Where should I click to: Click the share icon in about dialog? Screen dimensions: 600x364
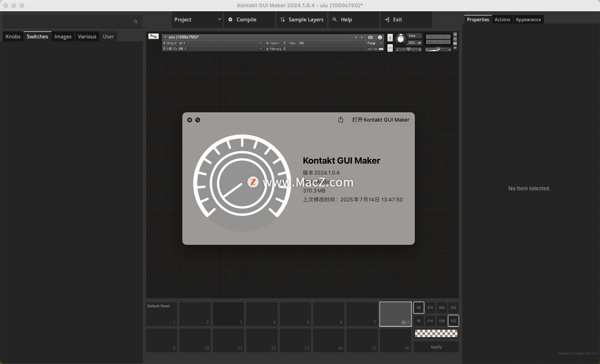[x=341, y=120]
